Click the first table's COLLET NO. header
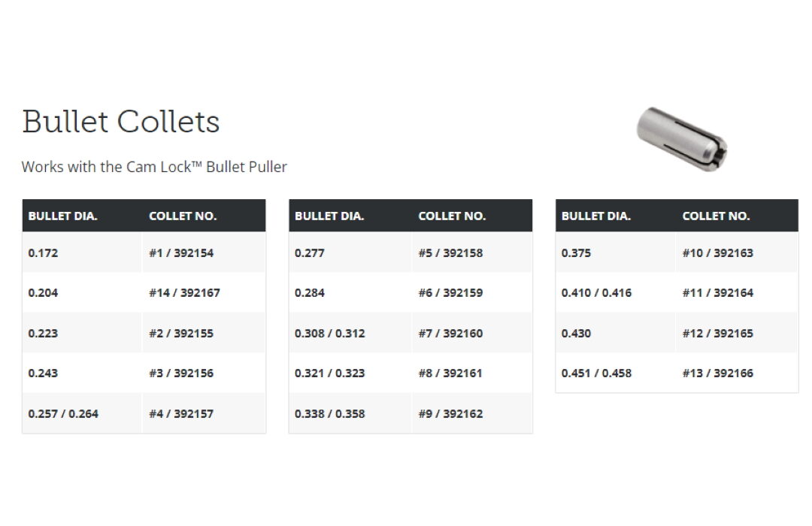 tap(183, 216)
